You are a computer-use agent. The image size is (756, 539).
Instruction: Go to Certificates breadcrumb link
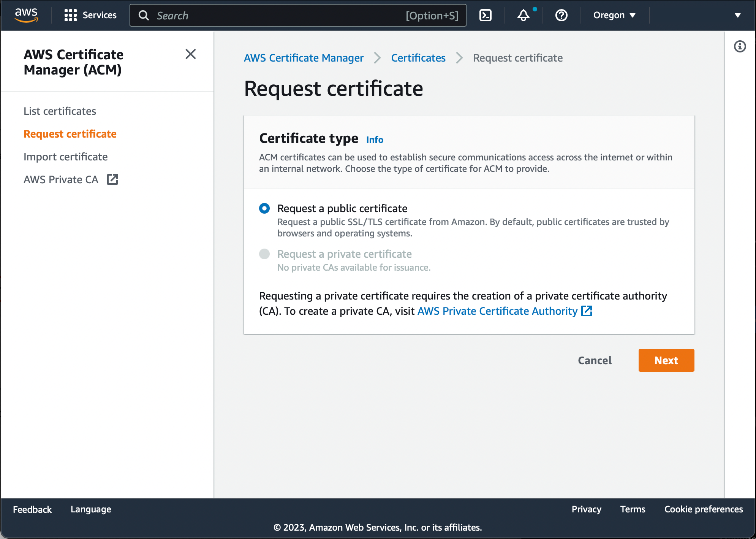click(418, 58)
